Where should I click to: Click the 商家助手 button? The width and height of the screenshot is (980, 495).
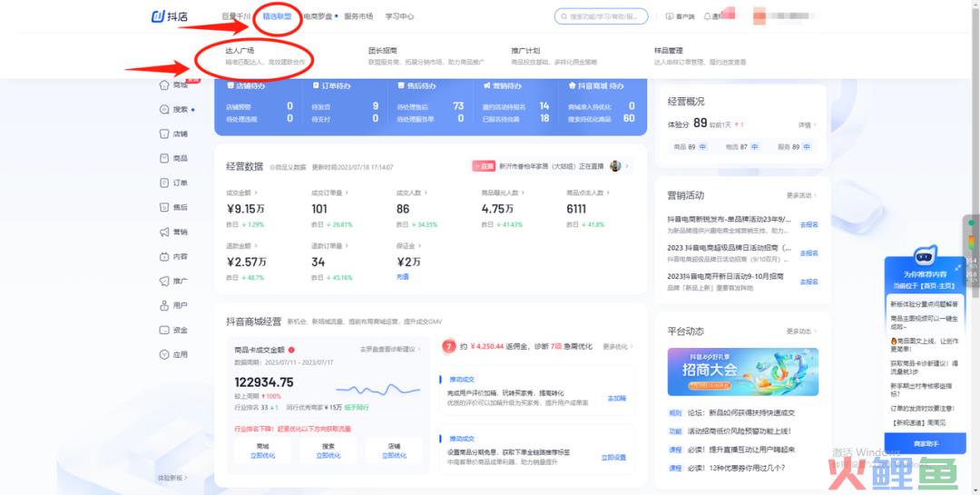(926, 443)
